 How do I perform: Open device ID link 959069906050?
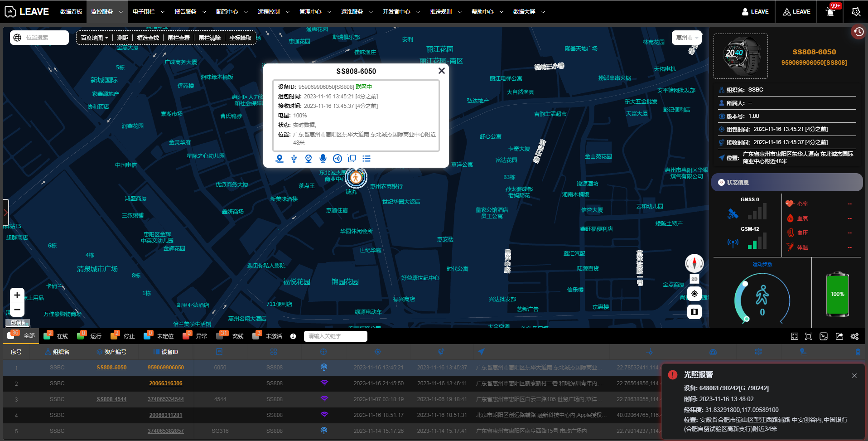coord(166,368)
